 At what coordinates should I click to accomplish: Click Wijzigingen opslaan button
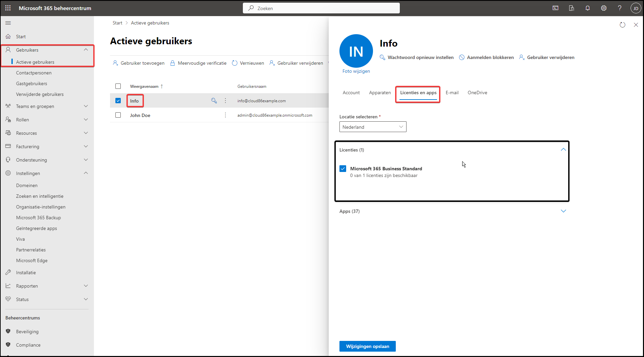368,346
